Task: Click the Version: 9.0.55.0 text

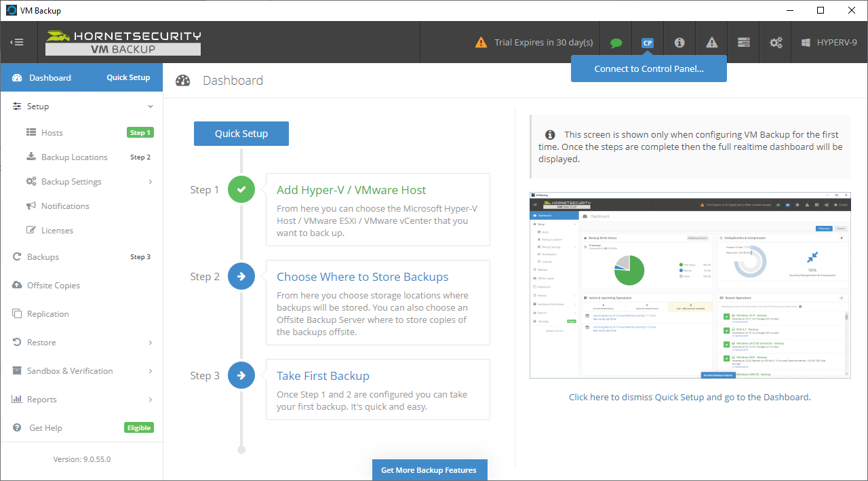Action: coord(82,459)
